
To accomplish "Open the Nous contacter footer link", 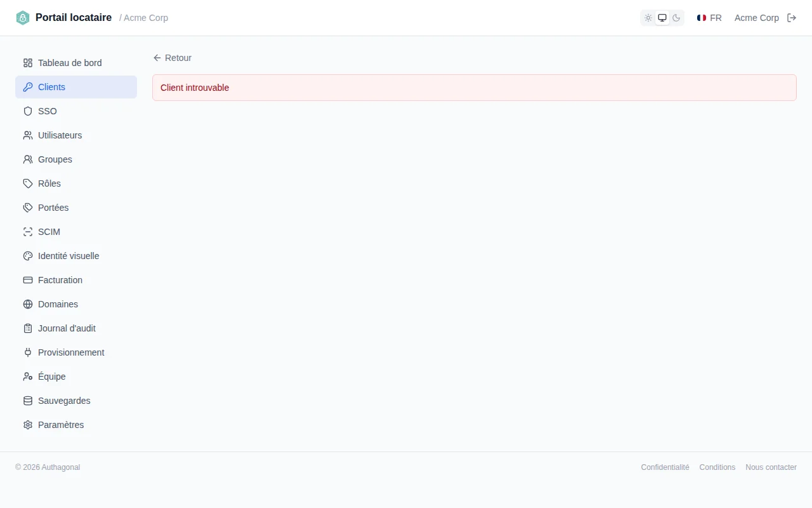I will point(771,467).
